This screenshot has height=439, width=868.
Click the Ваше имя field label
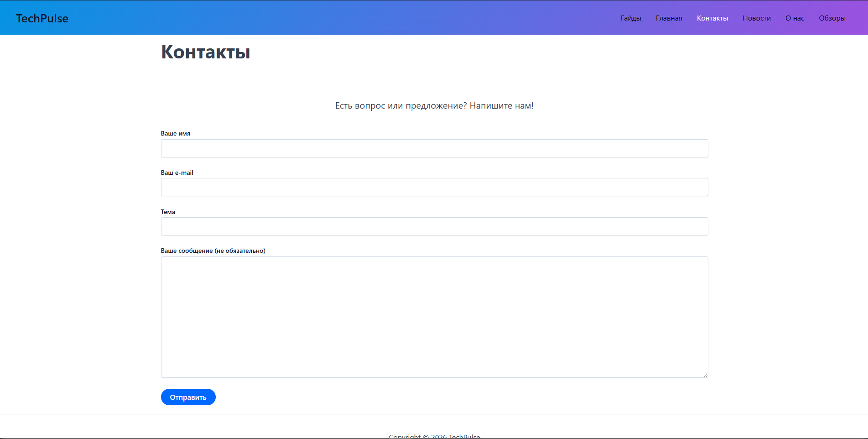[x=176, y=134]
